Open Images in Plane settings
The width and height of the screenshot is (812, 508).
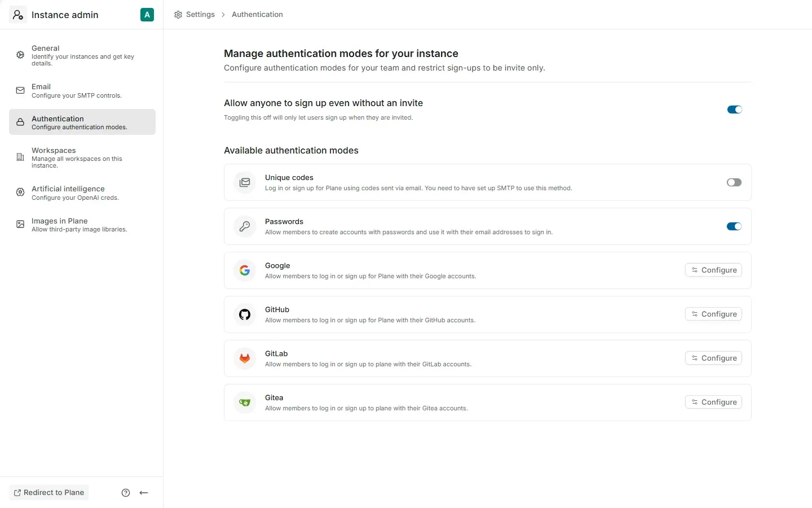click(x=82, y=225)
